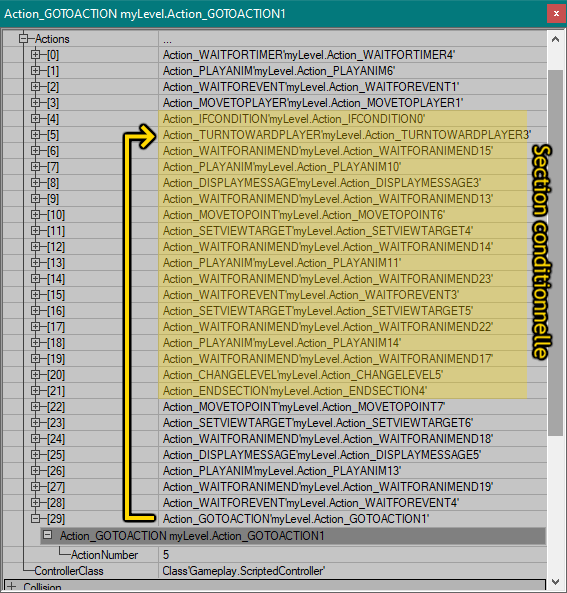Click the Action_DISPLAYMESSAGE5 entry
The width and height of the screenshot is (567, 593).
point(322,455)
